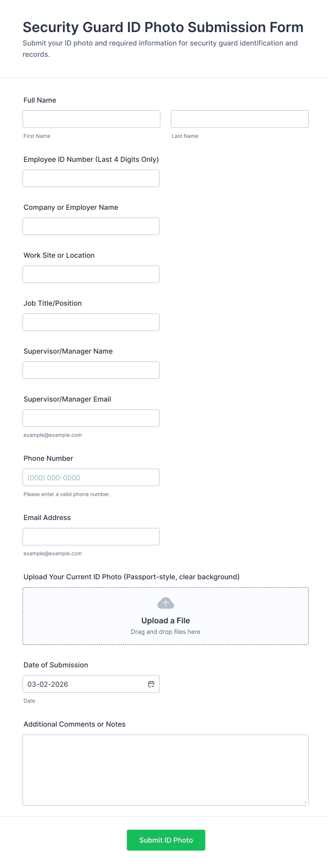This screenshot has height=868, width=328.
Task: Click the Work Site or Location field
Action: [91, 274]
